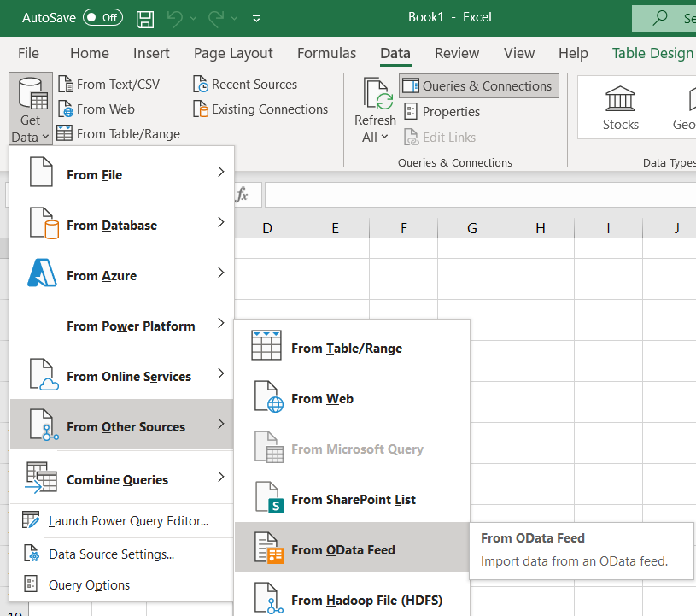The image size is (696, 616).
Task: Expand the From Azure chevron arrow
Action: pyautogui.click(x=221, y=273)
